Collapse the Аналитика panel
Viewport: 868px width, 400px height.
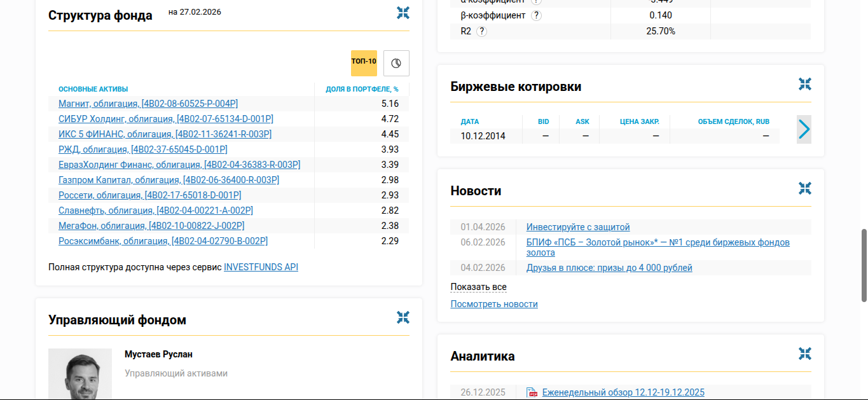click(x=804, y=354)
